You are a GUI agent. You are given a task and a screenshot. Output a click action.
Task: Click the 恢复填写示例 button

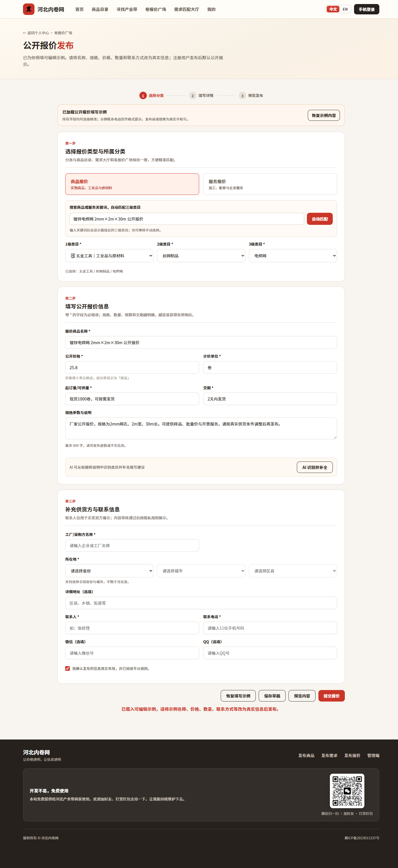coord(238,695)
